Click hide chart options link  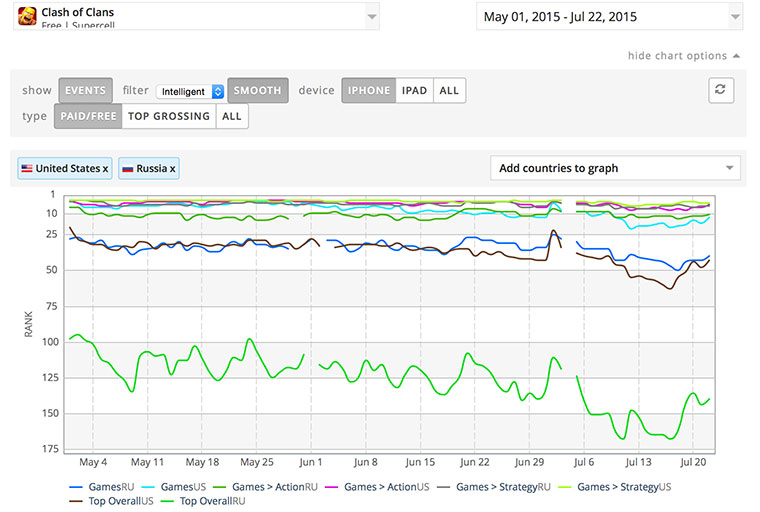[677, 56]
